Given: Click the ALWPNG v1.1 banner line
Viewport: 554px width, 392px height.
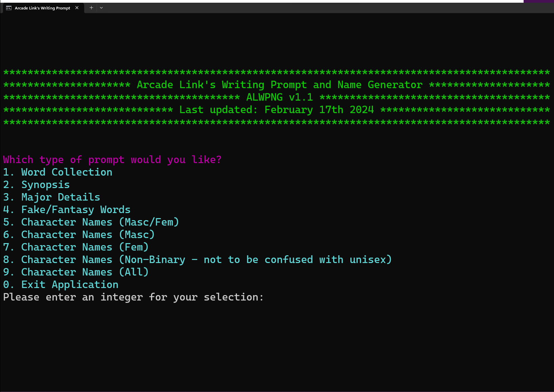Looking at the screenshot, I should tap(279, 97).
